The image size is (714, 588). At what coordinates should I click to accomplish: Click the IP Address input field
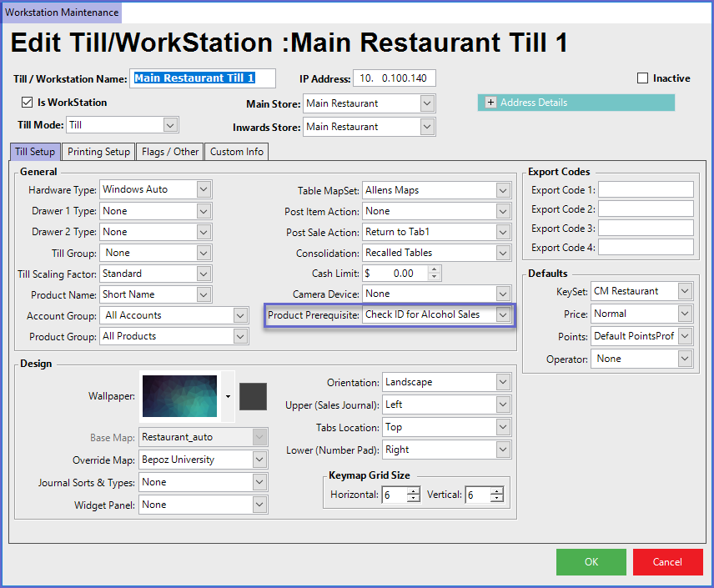(394, 78)
